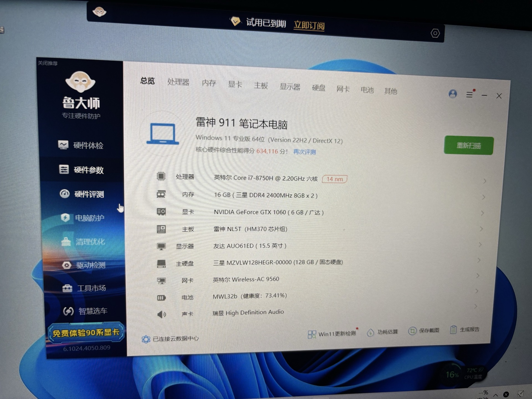Viewport: 532px width, 399px height.
Task: Switch to the 显示器 tab
Action: [x=290, y=87]
